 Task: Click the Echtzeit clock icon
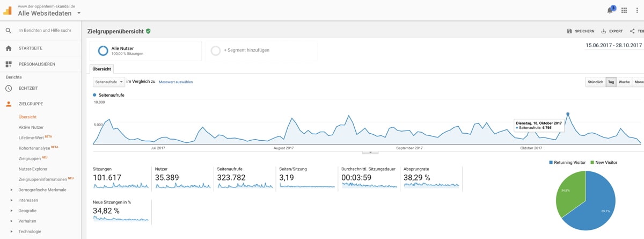pyautogui.click(x=9, y=88)
